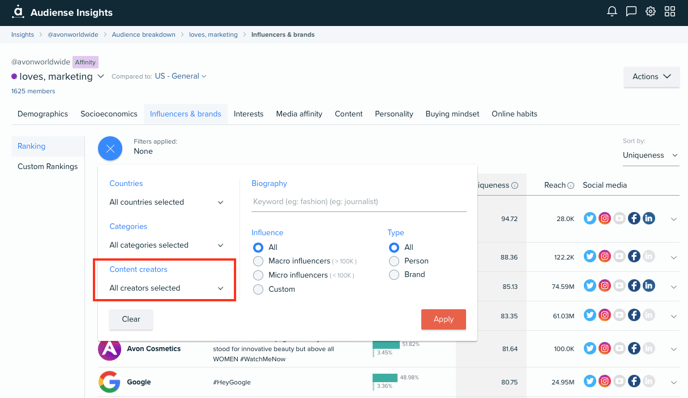Click the Facebook icon in the 88.36 row
Image resolution: width=688 pixels, height=398 pixels.
pos(634,256)
